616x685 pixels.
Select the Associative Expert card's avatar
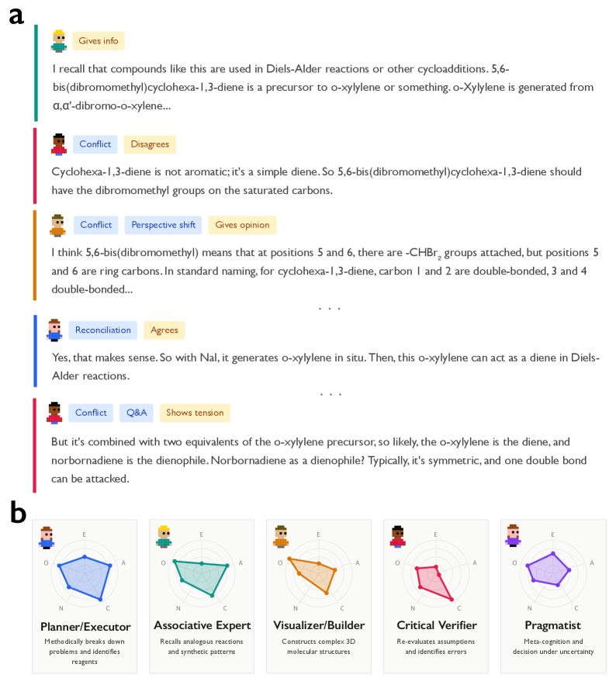164,537
